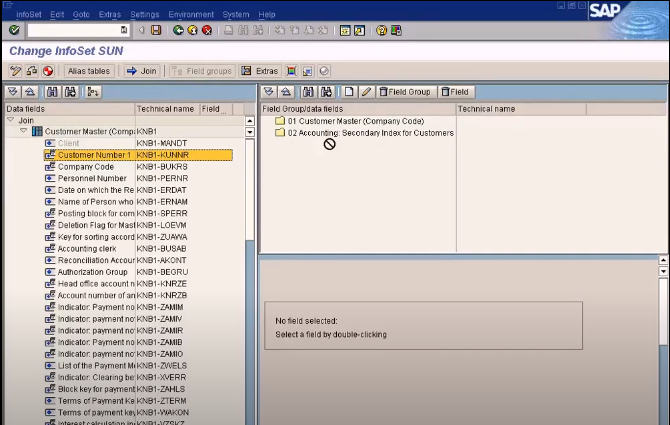The width and height of the screenshot is (670, 425).
Task: Open folder 01 Customer Master (Company Code)
Action: click(x=349, y=121)
